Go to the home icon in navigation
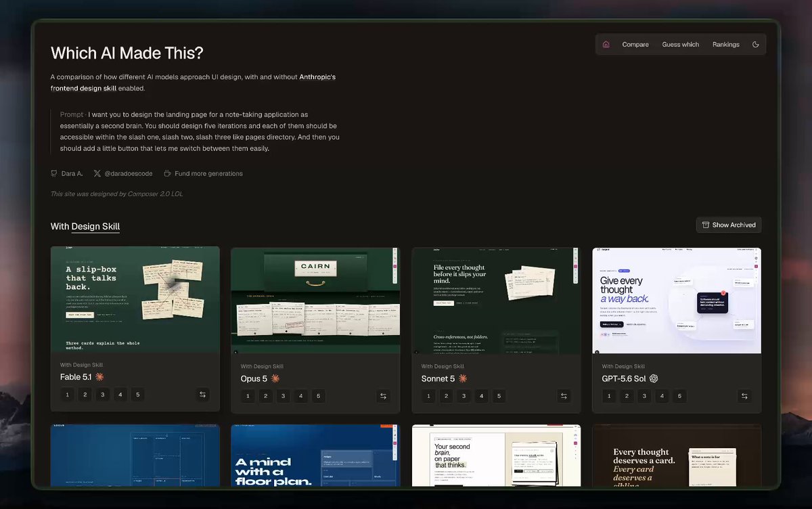 pos(606,45)
